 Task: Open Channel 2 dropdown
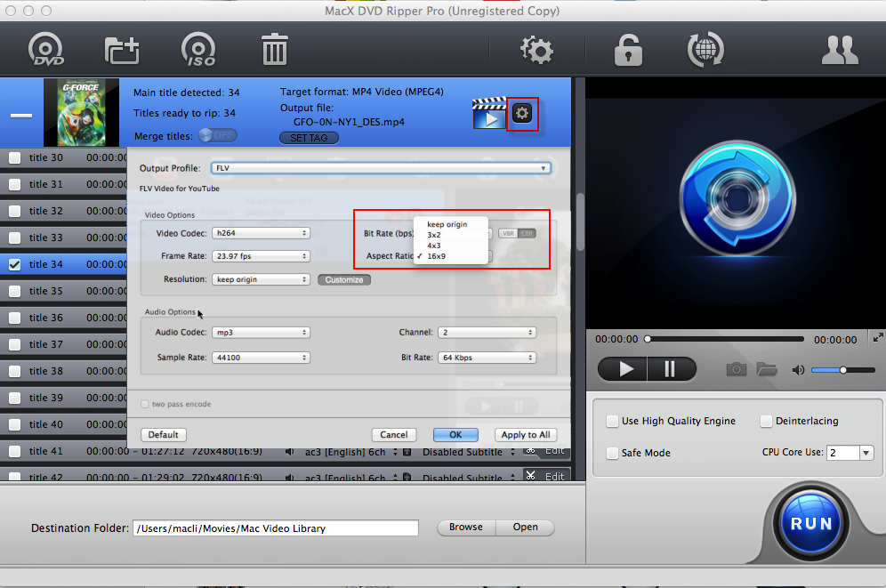487,332
